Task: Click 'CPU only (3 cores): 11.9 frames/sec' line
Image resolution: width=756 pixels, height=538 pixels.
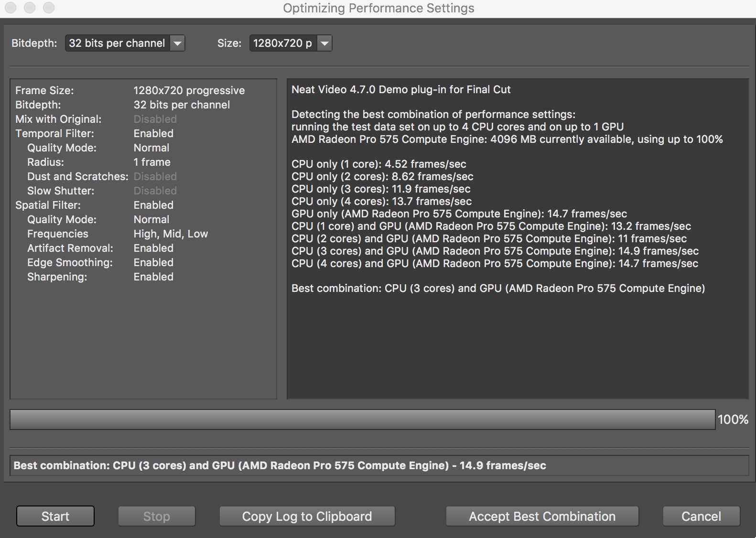Action: [381, 189]
